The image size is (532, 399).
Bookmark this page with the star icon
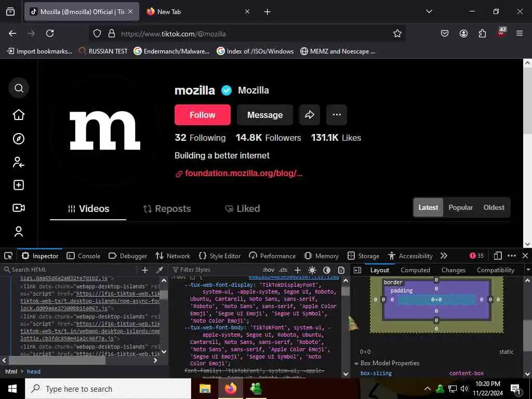397,33
